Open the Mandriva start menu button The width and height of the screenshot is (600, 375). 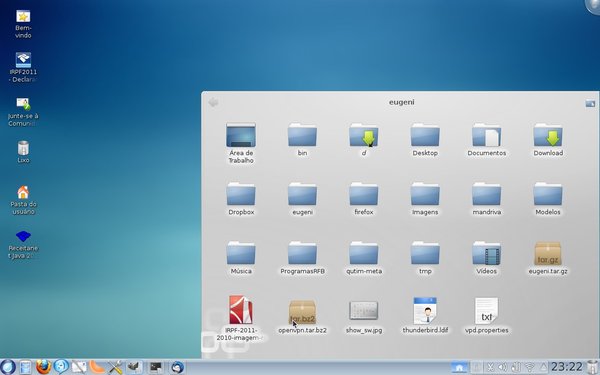7,367
